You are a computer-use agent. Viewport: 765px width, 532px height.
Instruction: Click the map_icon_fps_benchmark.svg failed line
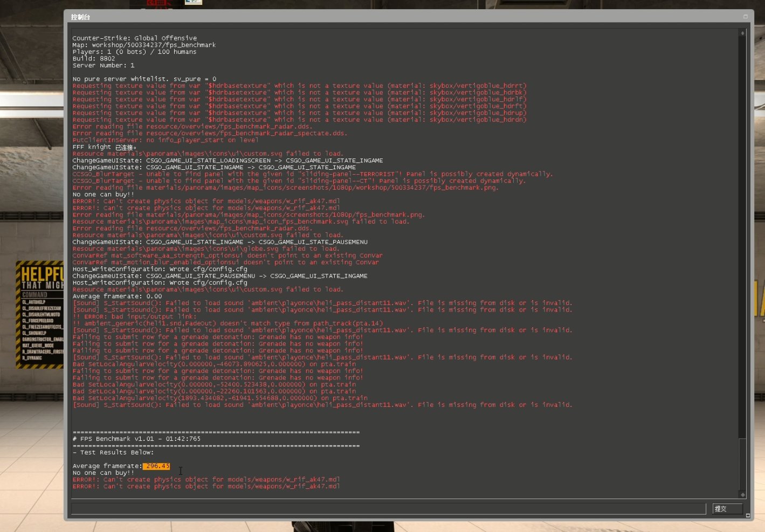point(241,222)
